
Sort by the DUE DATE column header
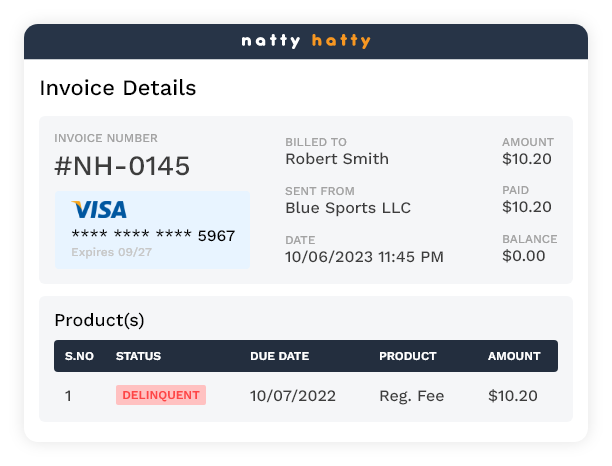tap(279, 356)
